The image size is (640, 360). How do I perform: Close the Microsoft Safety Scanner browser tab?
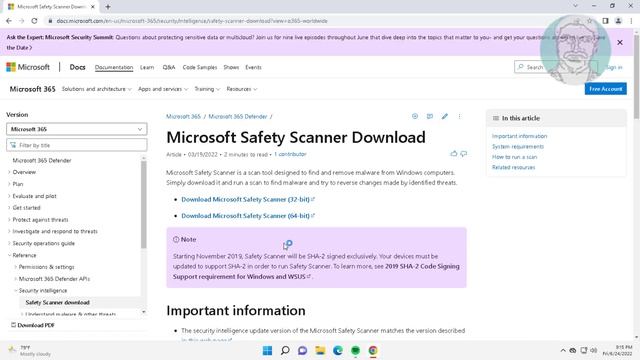(93, 7)
